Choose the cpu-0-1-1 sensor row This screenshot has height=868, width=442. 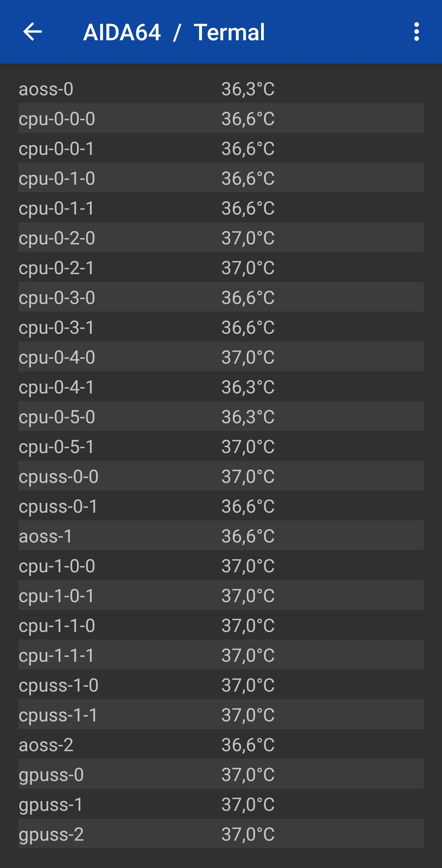221,208
